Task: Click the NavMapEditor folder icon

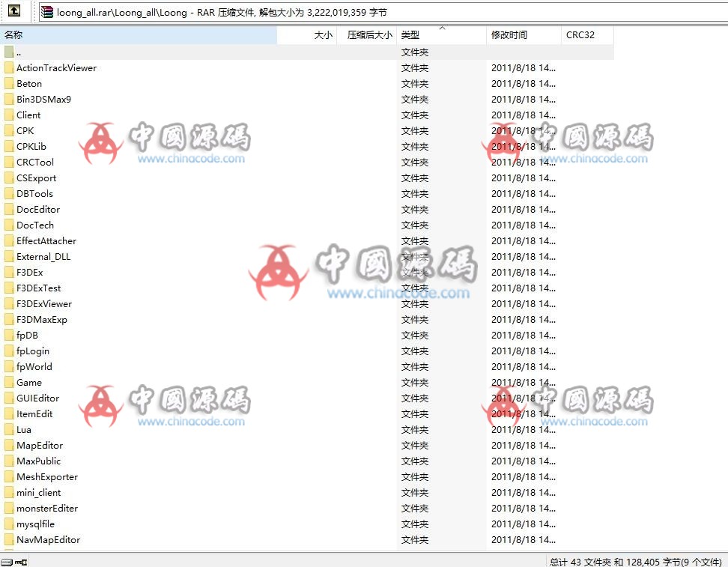Action: pyautogui.click(x=9, y=540)
